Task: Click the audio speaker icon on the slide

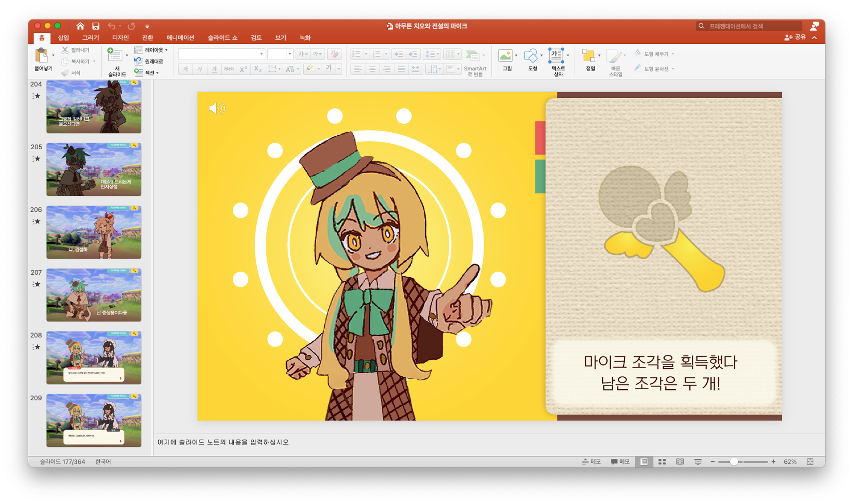Action: click(x=217, y=108)
